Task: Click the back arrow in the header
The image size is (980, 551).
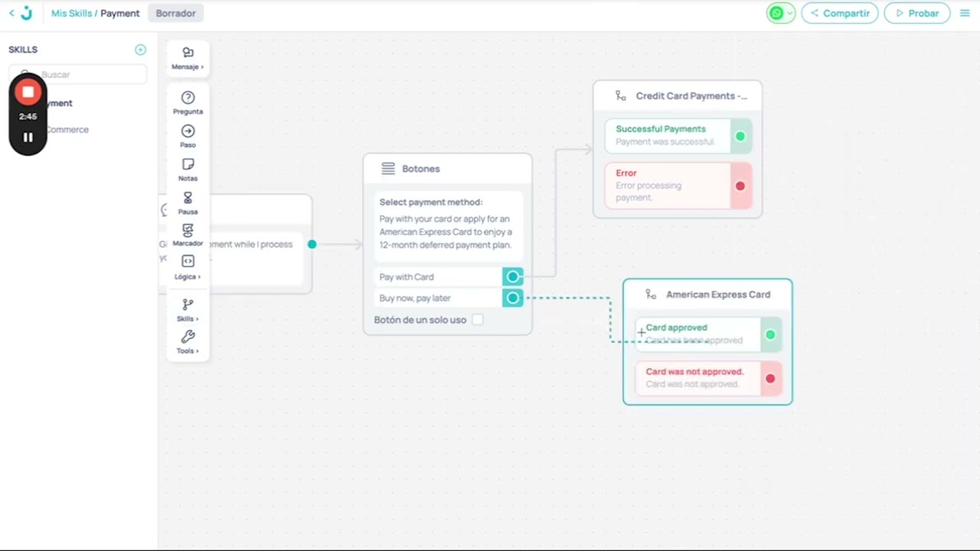Action: pyautogui.click(x=11, y=13)
